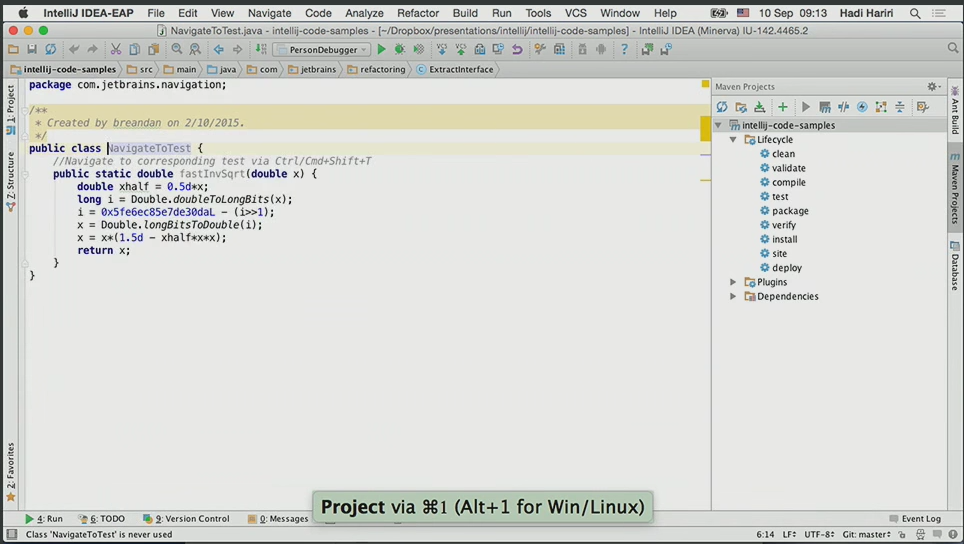Select the compile lifecycle goal
Viewport: 964px width, 544px height.
click(788, 182)
